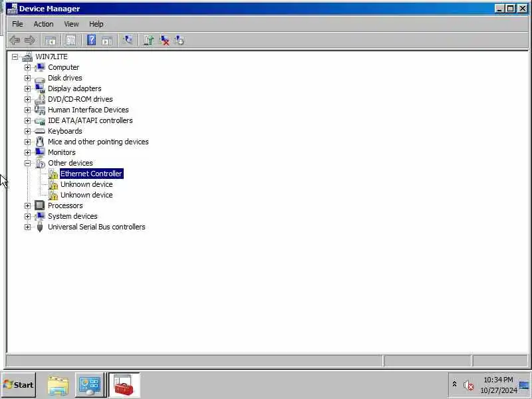Screen dimensions: 532x399
Task: Click the Disable device toolbar icon
Action: (x=179, y=41)
